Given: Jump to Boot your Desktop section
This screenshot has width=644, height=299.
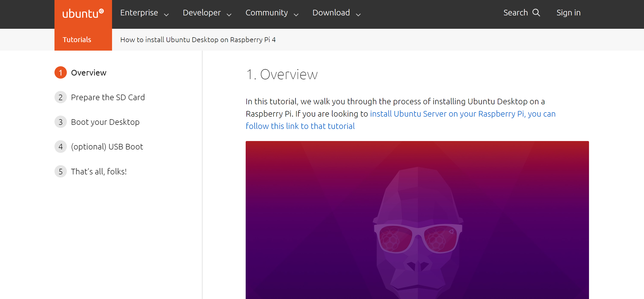Looking at the screenshot, I should (x=105, y=122).
